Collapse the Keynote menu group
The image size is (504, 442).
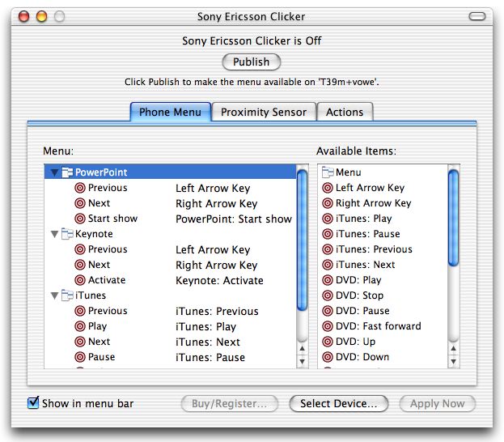point(54,234)
